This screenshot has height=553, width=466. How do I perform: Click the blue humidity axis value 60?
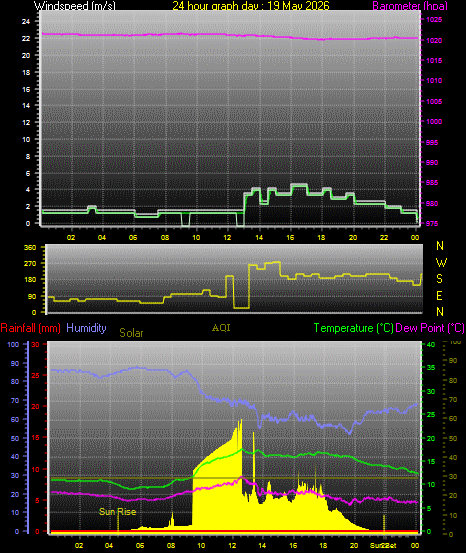tap(15, 420)
